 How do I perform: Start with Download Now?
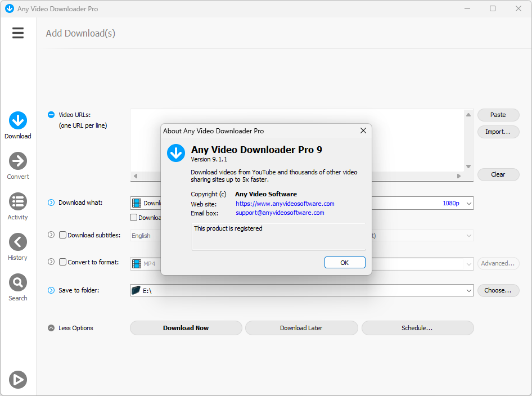click(186, 328)
